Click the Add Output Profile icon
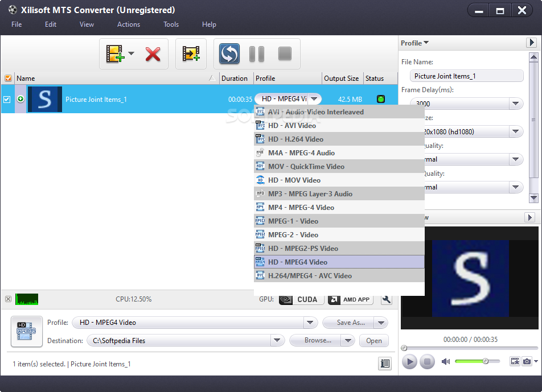The width and height of the screenshot is (542, 392). click(191, 54)
